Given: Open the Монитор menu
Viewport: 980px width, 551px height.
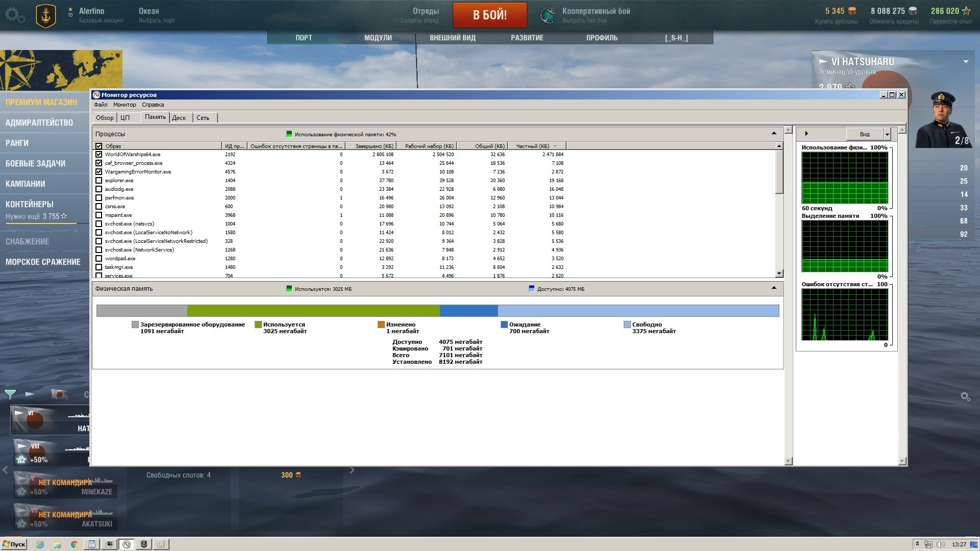Looking at the screenshot, I should pos(125,105).
